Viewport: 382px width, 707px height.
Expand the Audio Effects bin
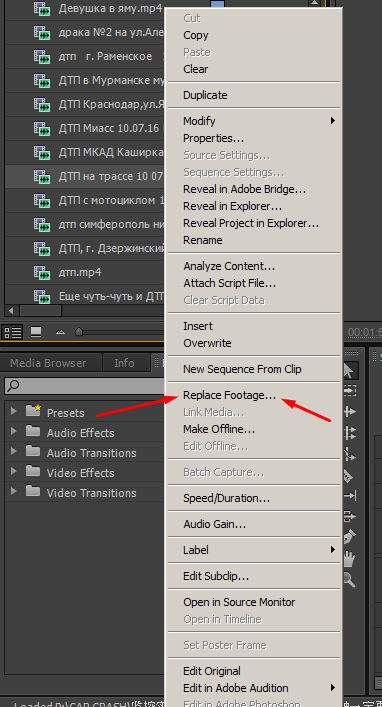pyautogui.click(x=14, y=431)
